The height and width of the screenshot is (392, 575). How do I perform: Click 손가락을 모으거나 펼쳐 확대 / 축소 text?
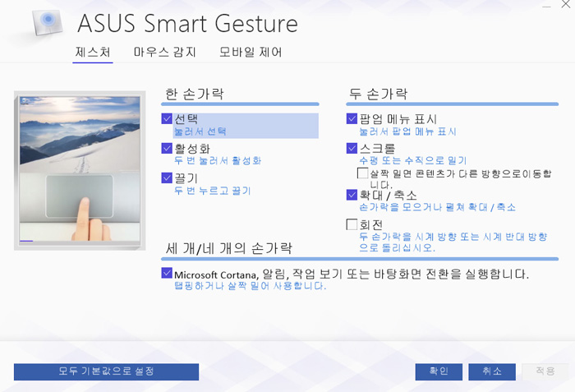(438, 207)
